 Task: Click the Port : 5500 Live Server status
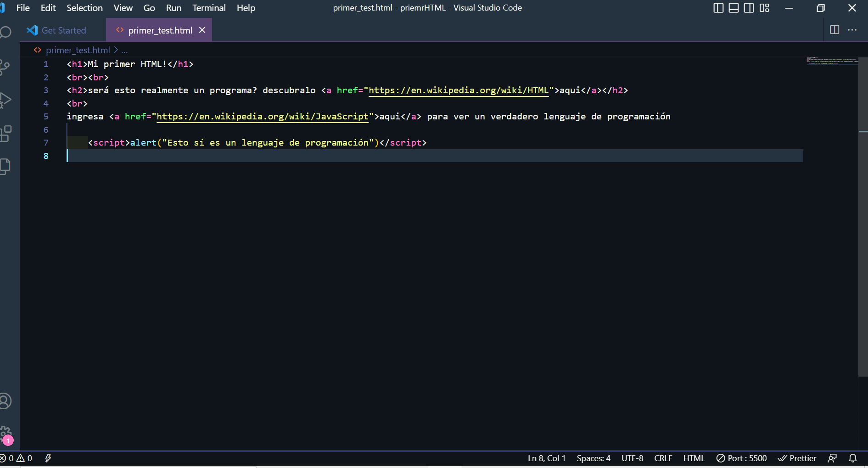(741, 458)
